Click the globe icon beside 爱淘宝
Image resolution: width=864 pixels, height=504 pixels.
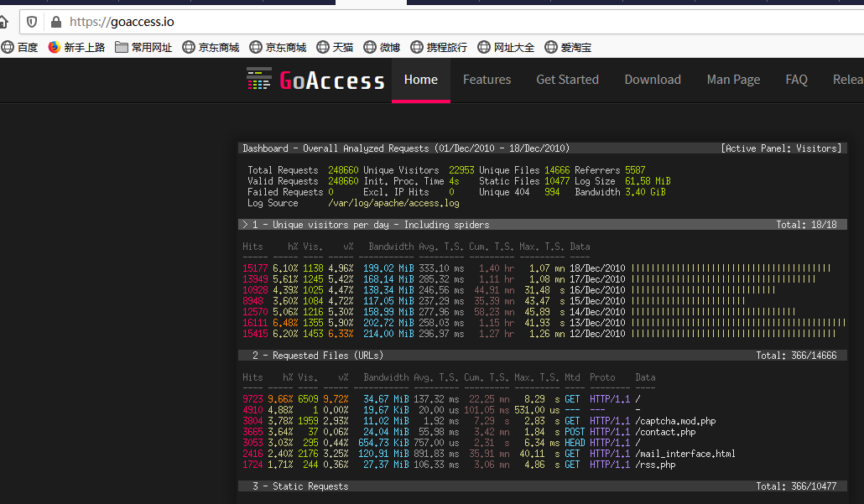coord(550,48)
